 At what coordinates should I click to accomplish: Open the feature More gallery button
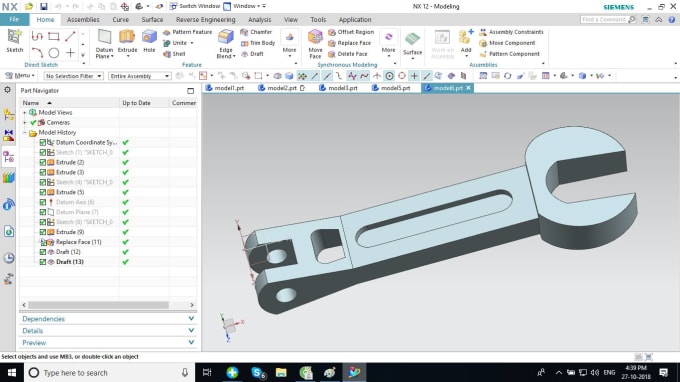[289, 43]
